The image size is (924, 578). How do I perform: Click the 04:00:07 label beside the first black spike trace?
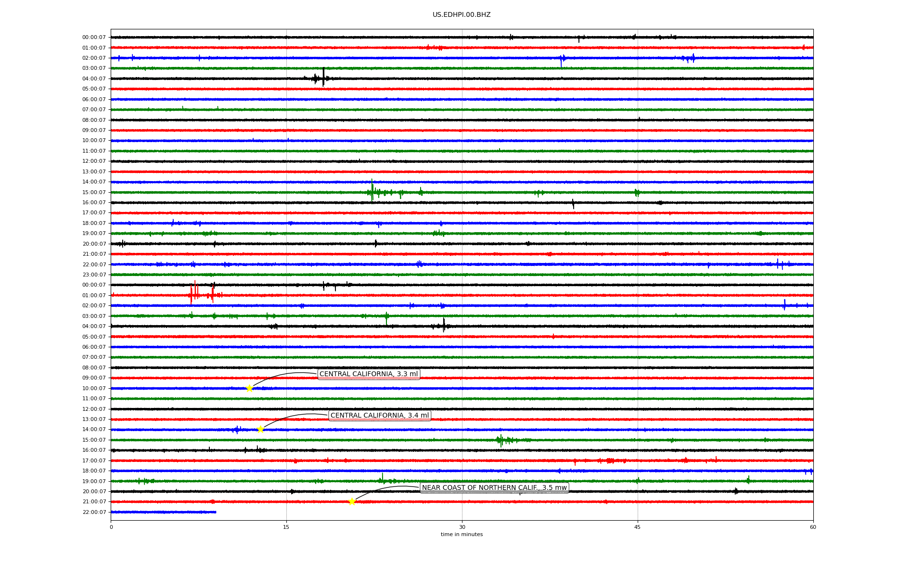(x=94, y=79)
